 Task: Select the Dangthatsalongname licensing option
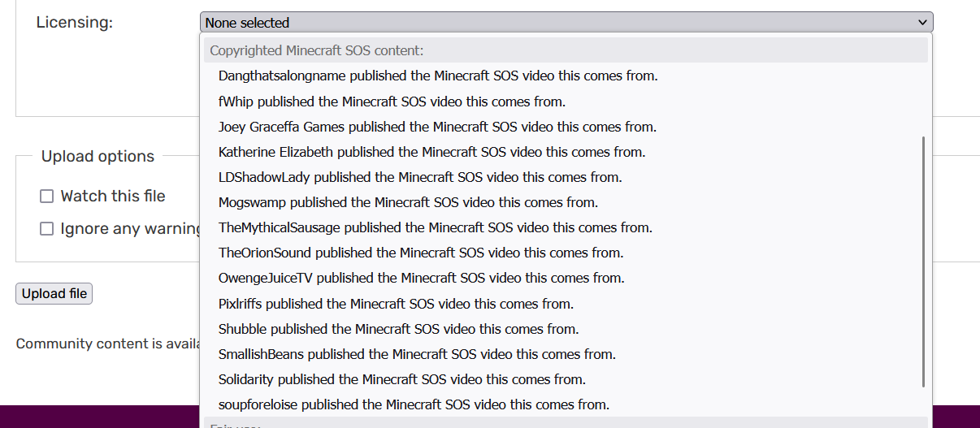[x=437, y=76]
